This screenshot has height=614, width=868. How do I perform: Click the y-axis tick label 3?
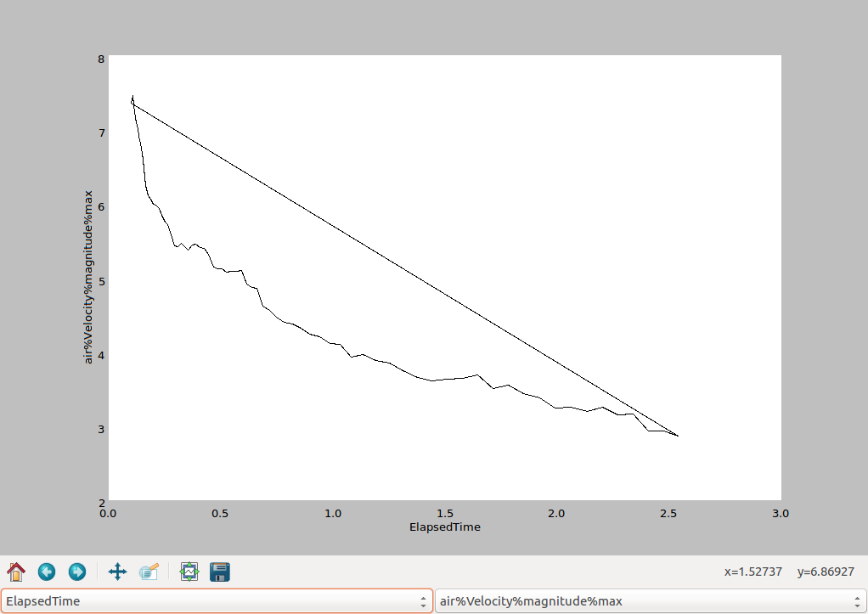click(101, 429)
